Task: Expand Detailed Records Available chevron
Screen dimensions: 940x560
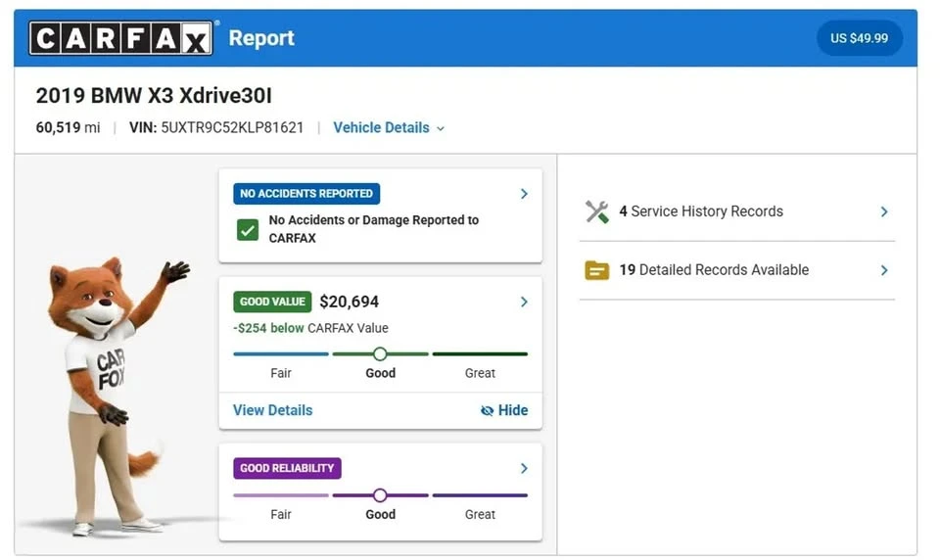Action: tap(884, 270)
